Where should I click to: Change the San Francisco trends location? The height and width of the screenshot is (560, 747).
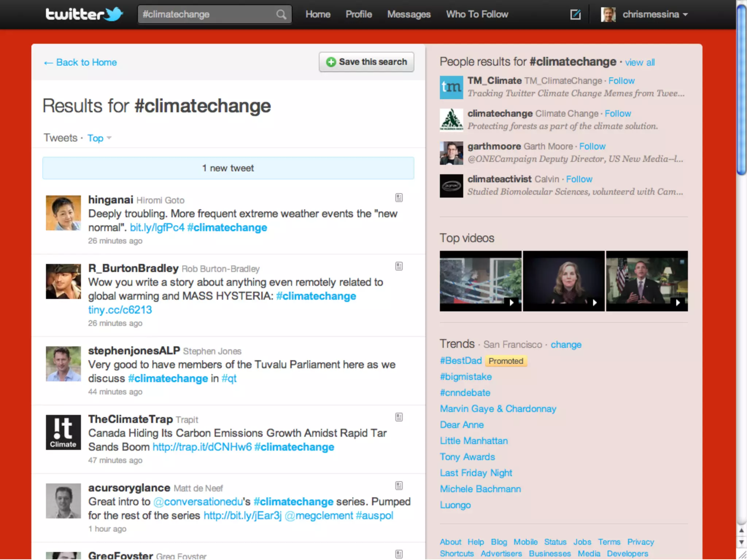pyautogui.click(x=566, y=345)
